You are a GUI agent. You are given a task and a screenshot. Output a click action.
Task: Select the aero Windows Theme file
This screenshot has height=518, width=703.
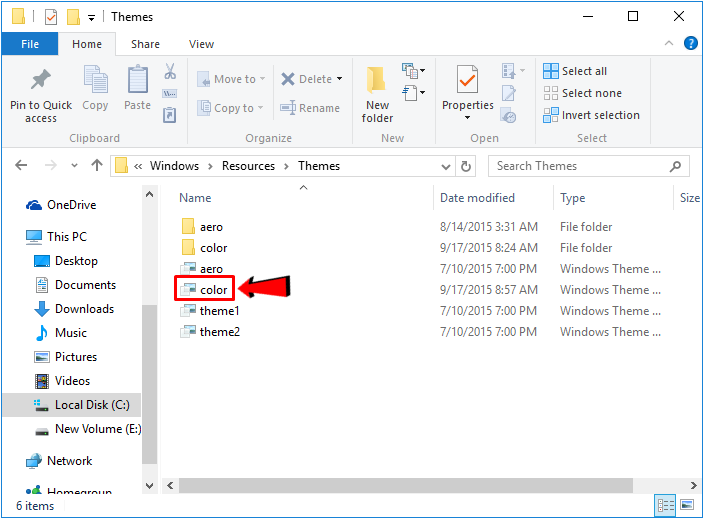202,269
